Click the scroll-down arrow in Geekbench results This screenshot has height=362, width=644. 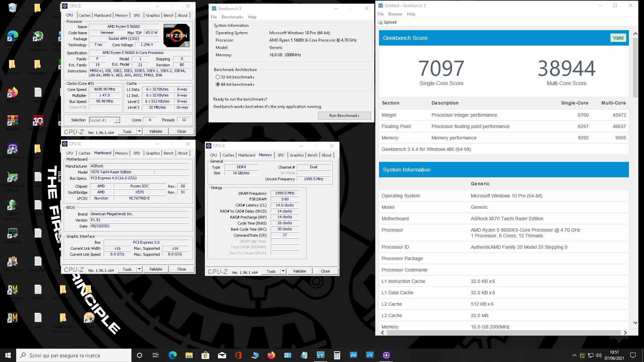[x=635, y=323]
